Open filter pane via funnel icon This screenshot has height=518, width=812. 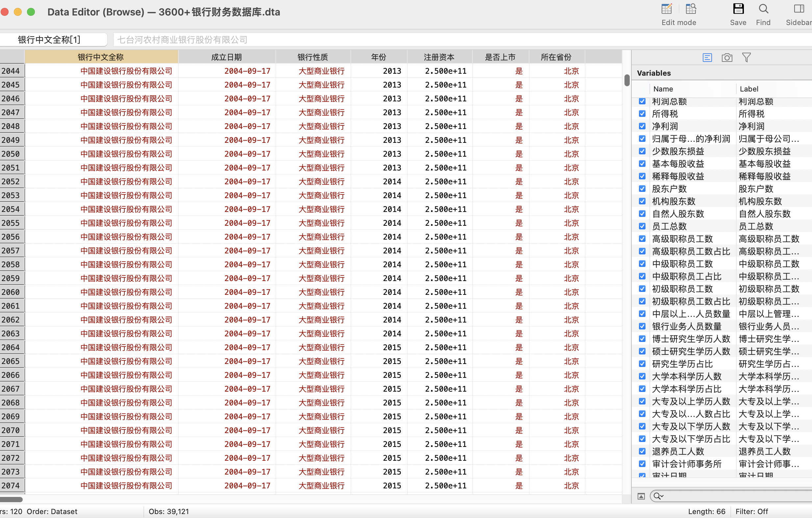[x=746, y=58]
